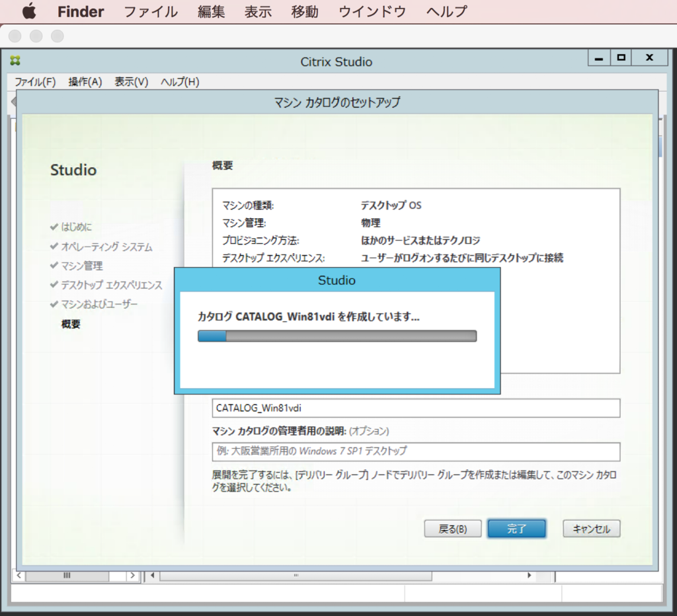Image resolution: width=677 pixels, height=616 pixels.
Task: Open the ファイル(F) menu in Citrix Studio
Action: (x=35, y=82)
